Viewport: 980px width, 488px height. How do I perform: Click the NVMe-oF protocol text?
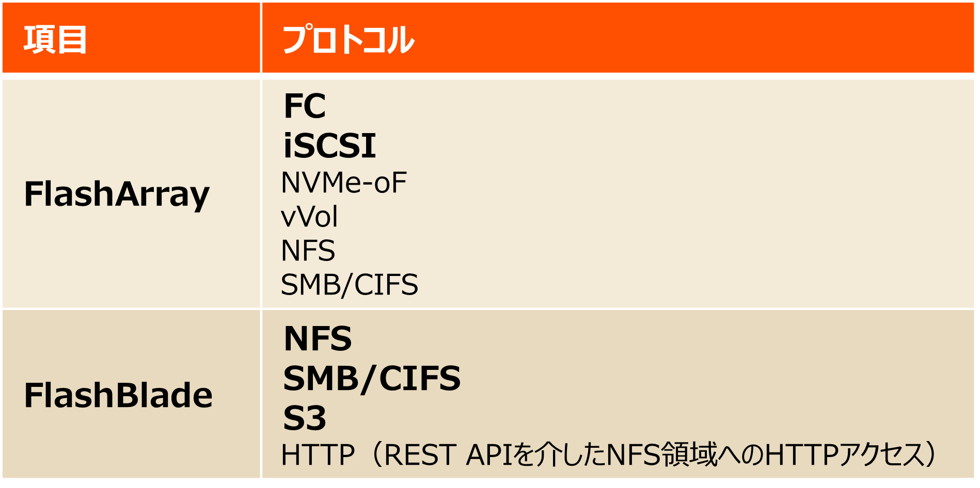343,183
